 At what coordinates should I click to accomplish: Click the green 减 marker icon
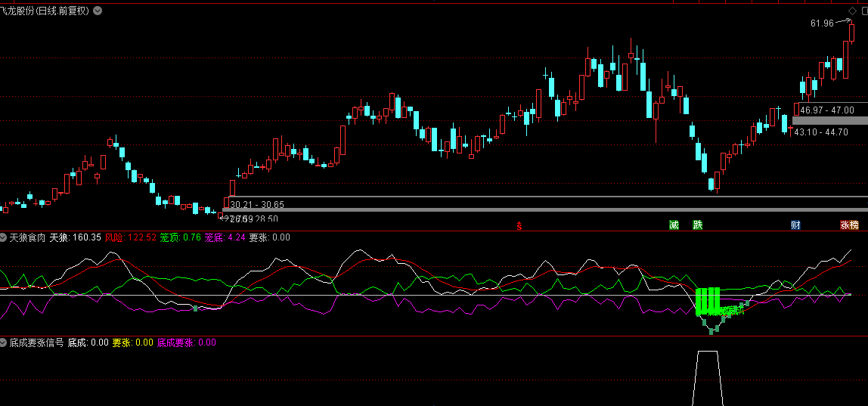(x=674, y=225)
